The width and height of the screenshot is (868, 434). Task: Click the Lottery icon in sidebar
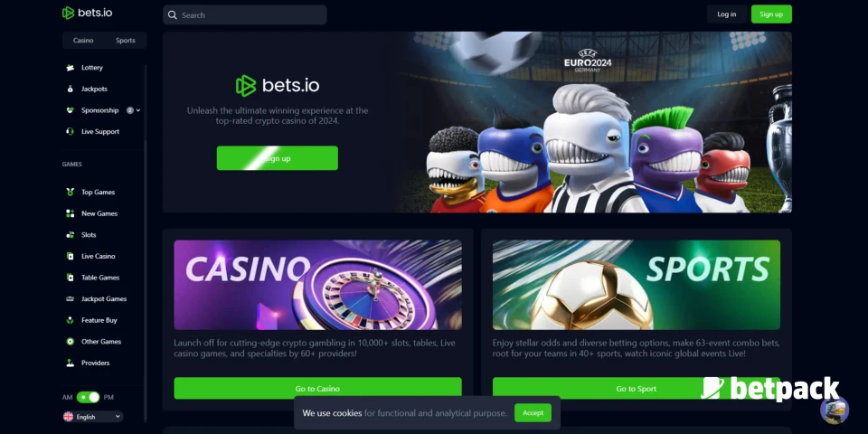(x=70, y=68)
